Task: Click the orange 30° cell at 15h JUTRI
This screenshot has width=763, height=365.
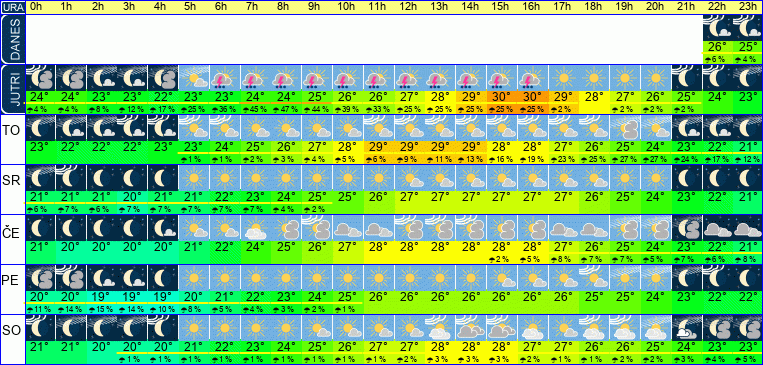Action: tap(502, 96)
